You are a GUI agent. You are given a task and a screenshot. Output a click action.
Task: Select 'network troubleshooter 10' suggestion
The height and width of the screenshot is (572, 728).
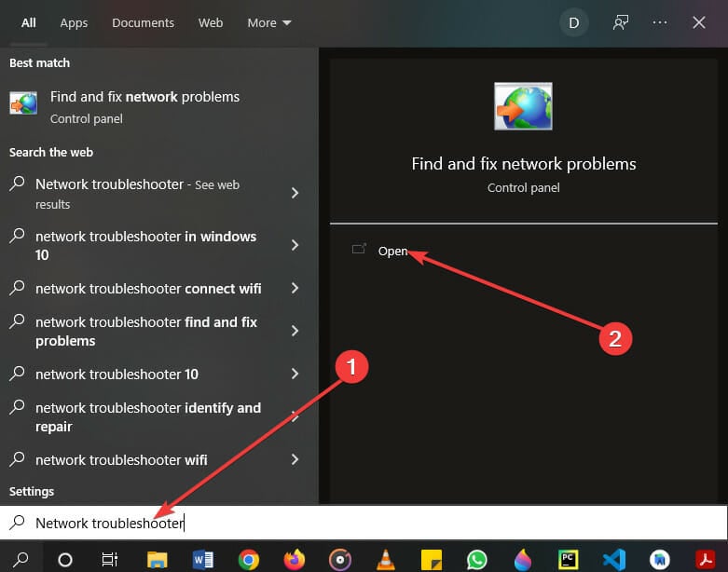pos(159,374)
